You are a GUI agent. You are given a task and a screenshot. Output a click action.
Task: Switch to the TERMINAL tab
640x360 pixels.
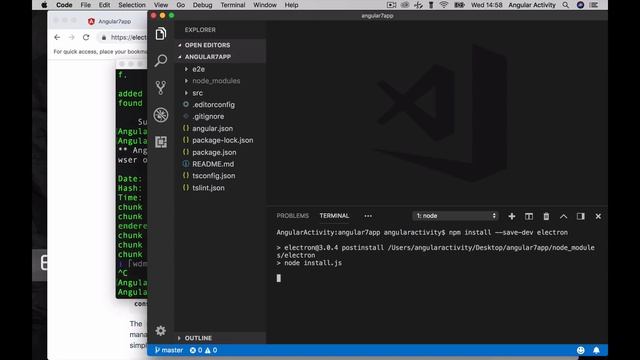pyautogui.click(x=334, y=216)
